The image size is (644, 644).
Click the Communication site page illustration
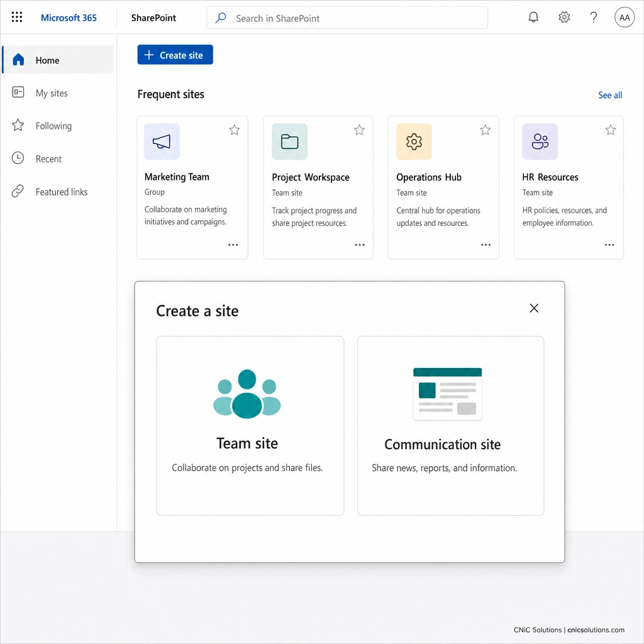[447, 394]
